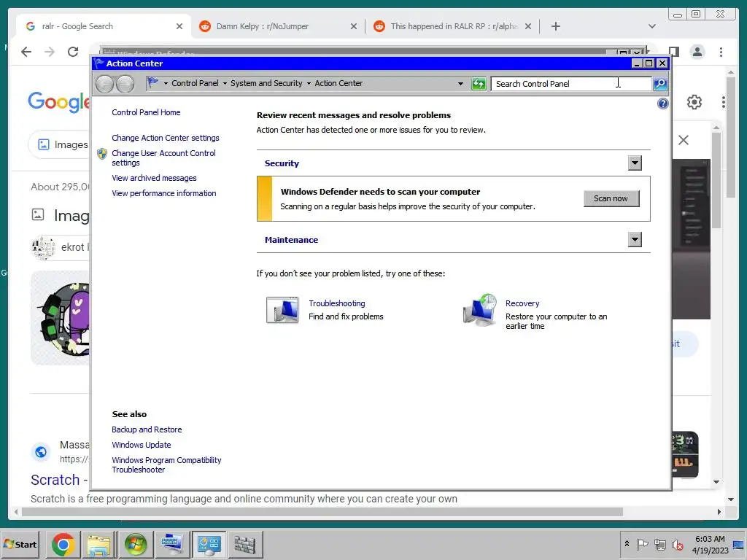
Task: Select Control Panel breadcrumb item
Action: (195, 83)
